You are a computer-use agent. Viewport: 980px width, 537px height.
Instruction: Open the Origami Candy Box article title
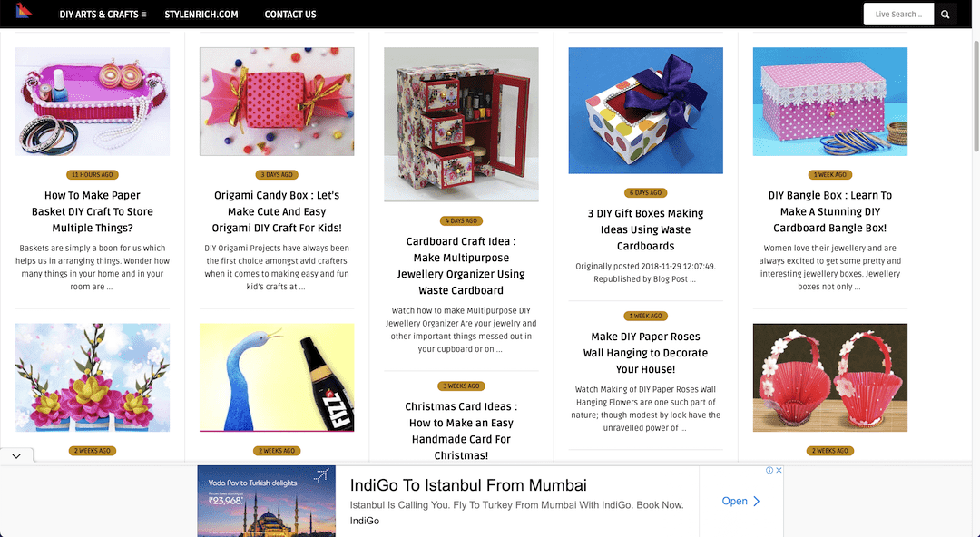point(277,211)
